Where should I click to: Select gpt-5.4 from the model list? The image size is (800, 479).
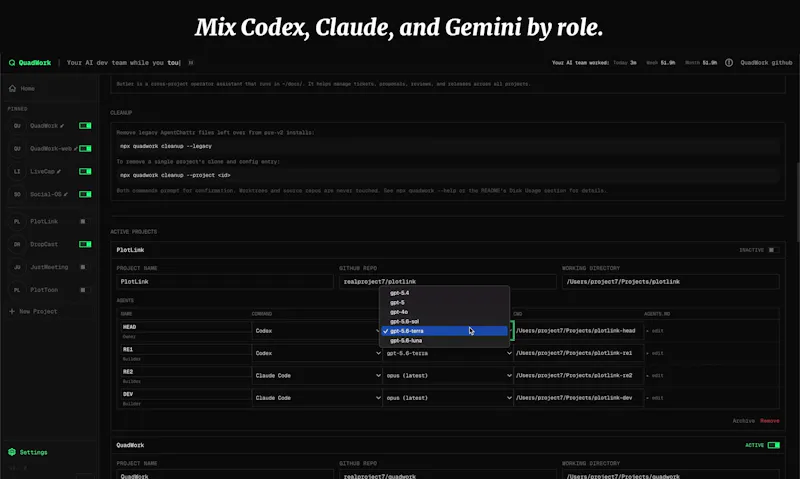coord(444,293)
